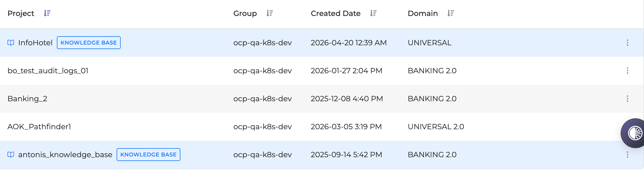Open the InfoHotel project
The image size is (644, 170).
(x=35, y=43)
